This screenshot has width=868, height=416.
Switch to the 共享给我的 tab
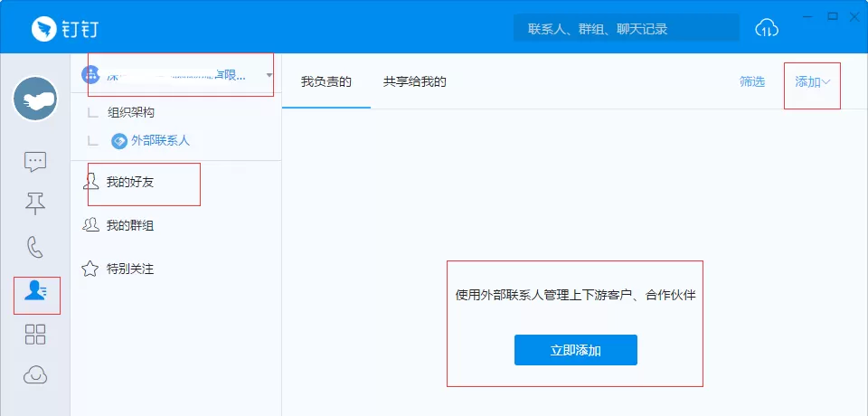coord(415,82)
